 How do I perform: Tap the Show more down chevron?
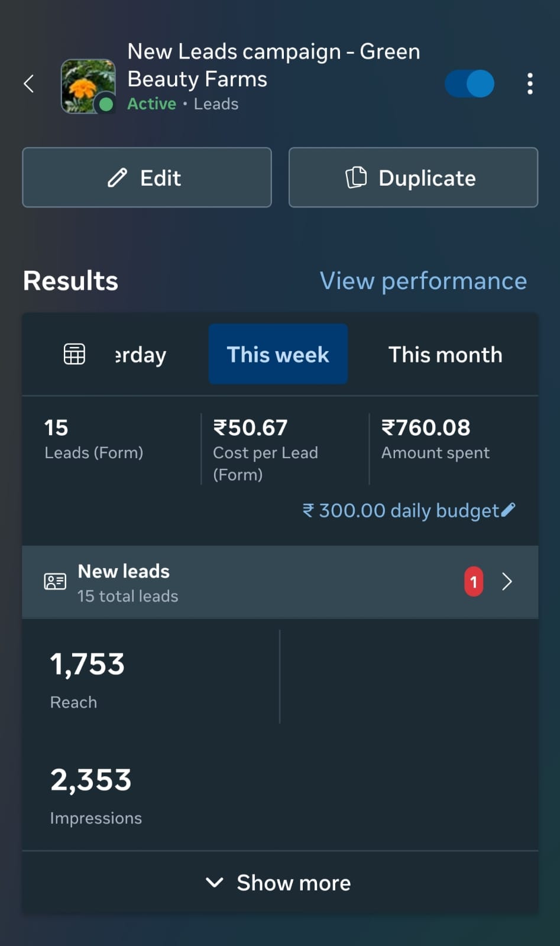(x=214, y=883)
